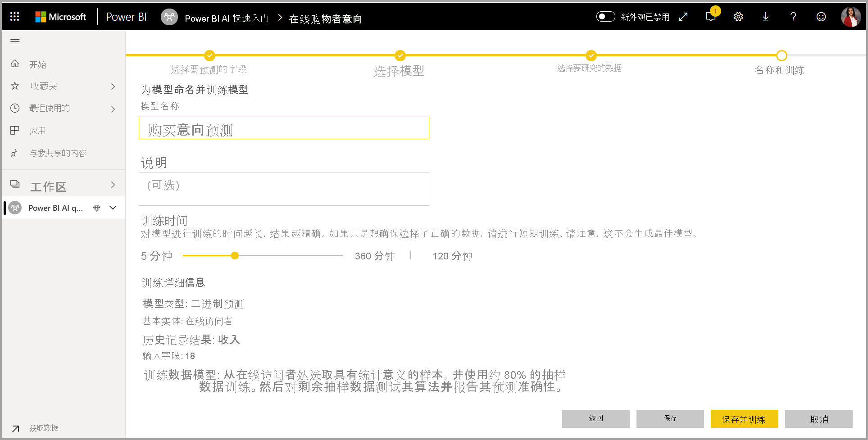Open the app launcher grid icon
This screenshot has height=440, width=868.
[14, 17]
